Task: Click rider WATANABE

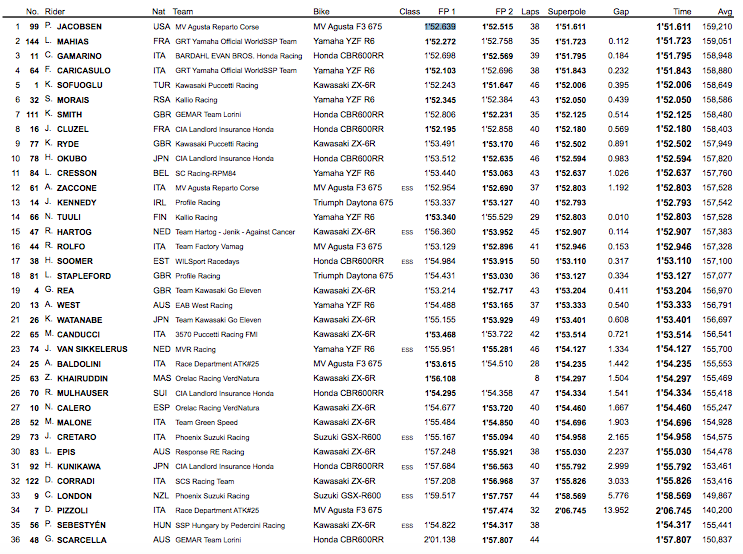Action: tap(80, 321)
